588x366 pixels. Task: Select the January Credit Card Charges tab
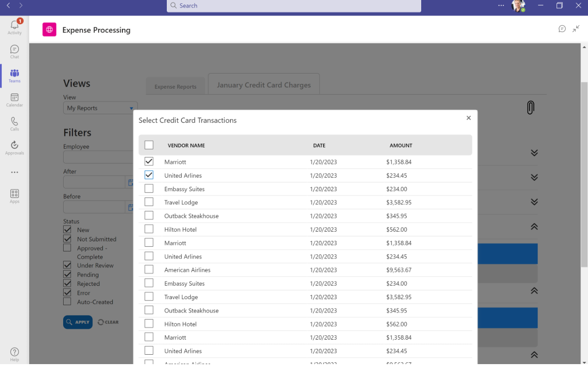click(x=264, y=85)
